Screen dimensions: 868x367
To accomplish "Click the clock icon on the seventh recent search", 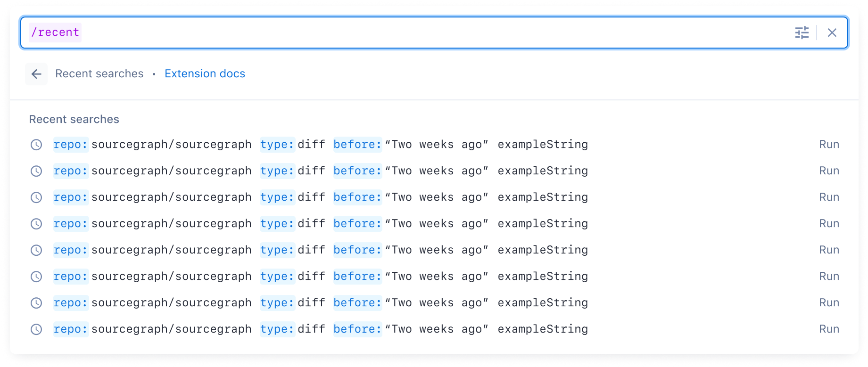I will pos(36,303).
